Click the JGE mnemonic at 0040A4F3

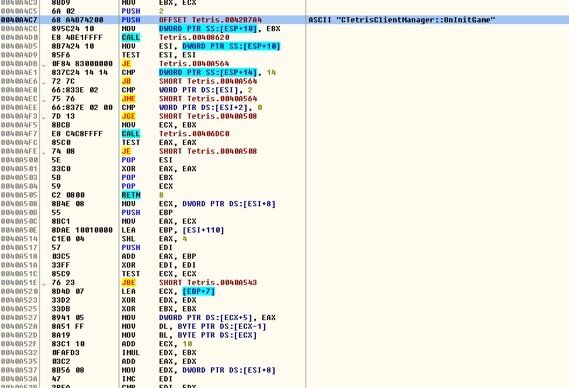coord(128,116)
